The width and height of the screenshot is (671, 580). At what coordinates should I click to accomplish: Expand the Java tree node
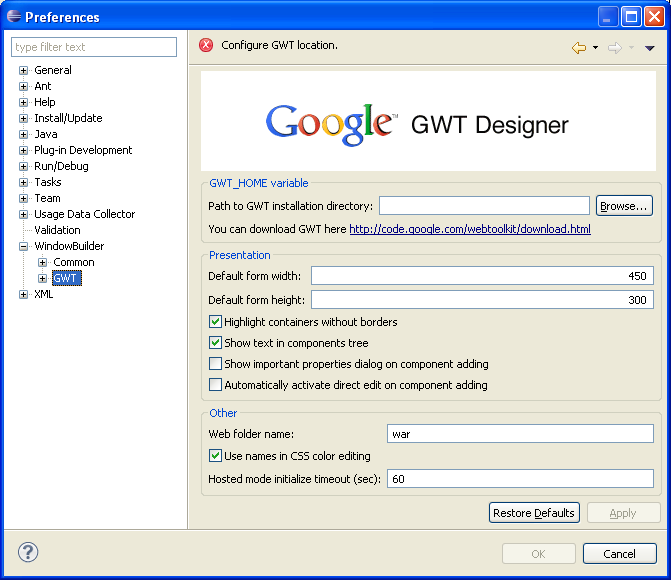24,134
